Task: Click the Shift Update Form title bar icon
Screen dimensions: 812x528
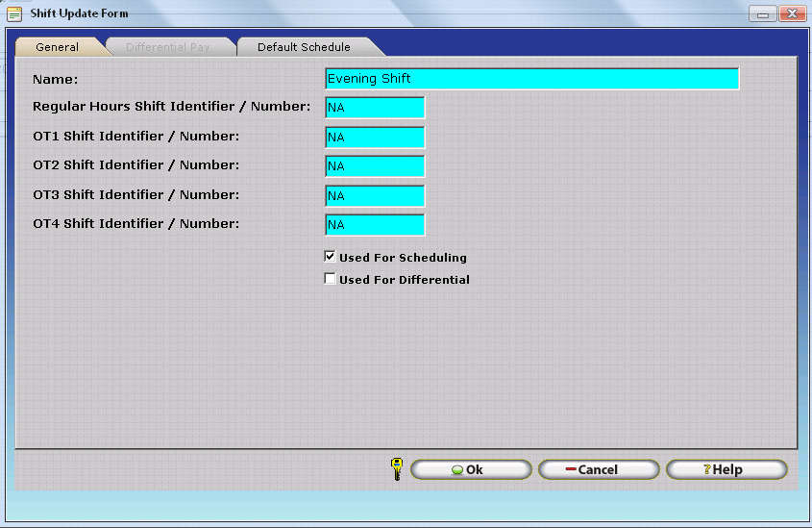Action: click(x=14, y=14)
